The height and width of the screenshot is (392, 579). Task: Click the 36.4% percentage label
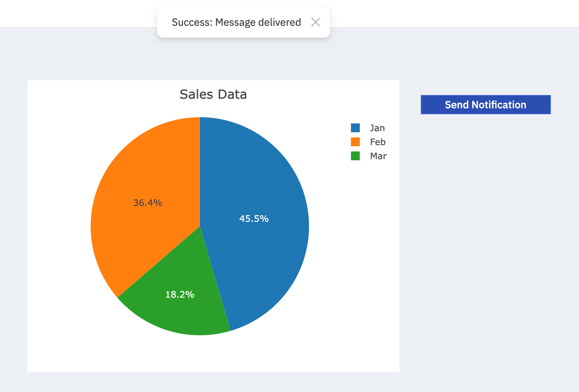148,203
